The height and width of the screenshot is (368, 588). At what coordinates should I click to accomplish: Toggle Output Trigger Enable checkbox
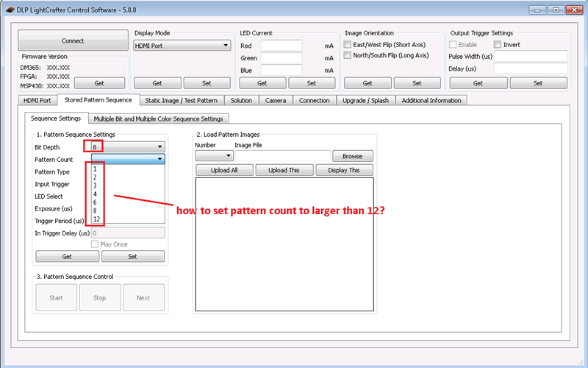tap(453, 45)
